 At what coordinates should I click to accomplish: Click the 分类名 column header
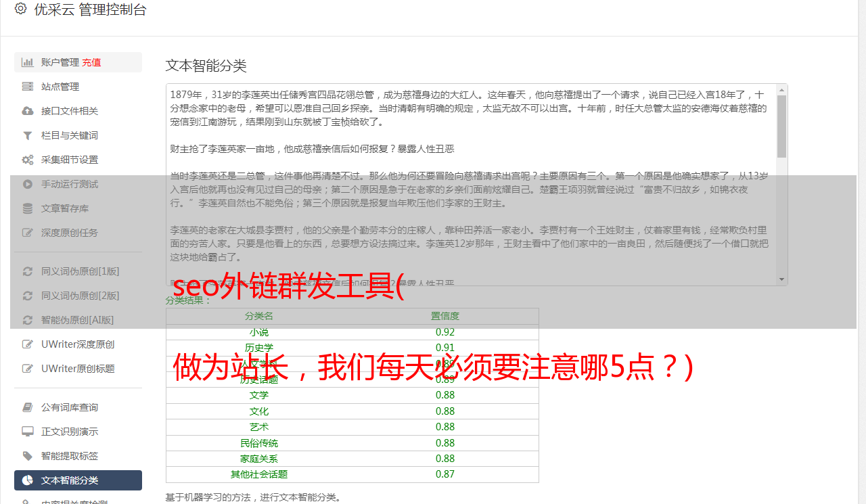tap(259, 316)
